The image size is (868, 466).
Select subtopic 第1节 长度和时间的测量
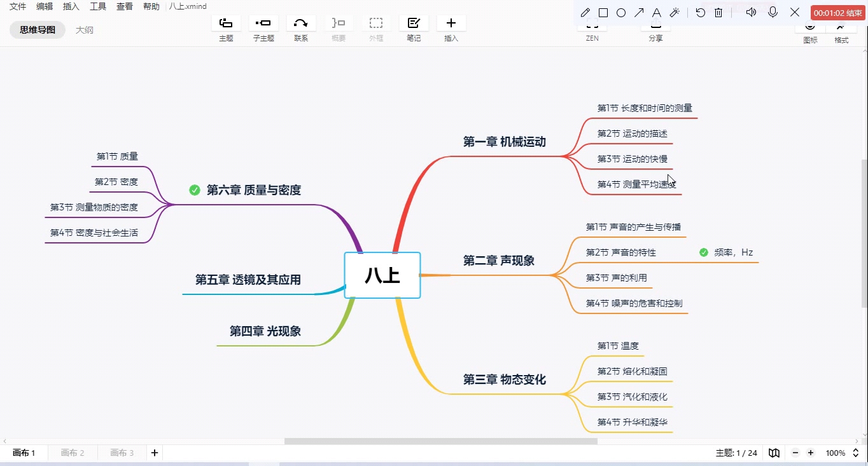[645, 108]
